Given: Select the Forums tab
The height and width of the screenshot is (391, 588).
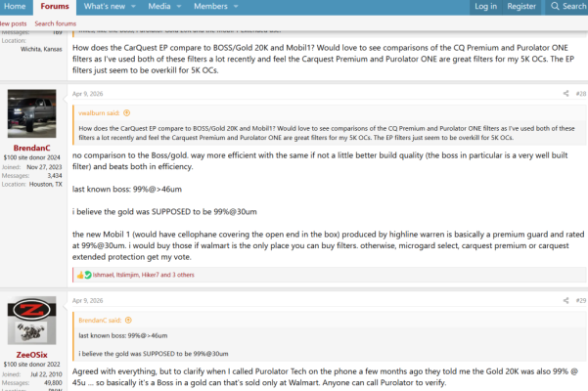Looking at the screenshot, I should (x=55, y=7).
